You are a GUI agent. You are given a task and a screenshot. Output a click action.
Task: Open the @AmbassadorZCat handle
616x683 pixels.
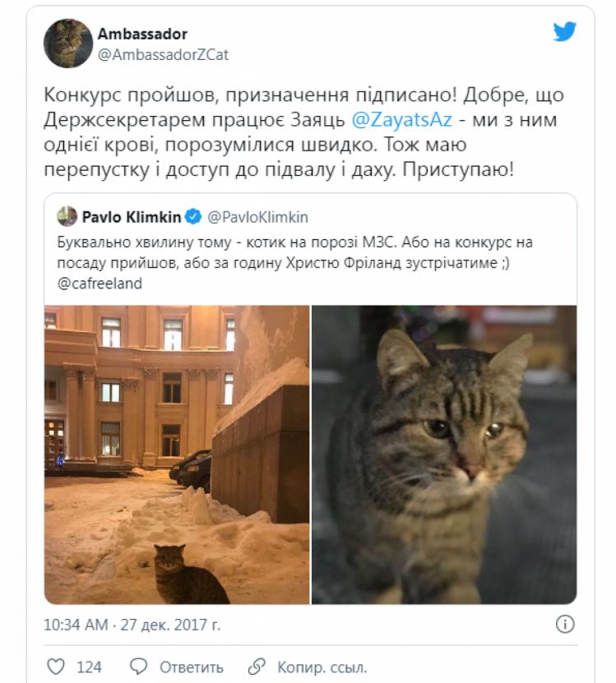click(x=163, y=54)
